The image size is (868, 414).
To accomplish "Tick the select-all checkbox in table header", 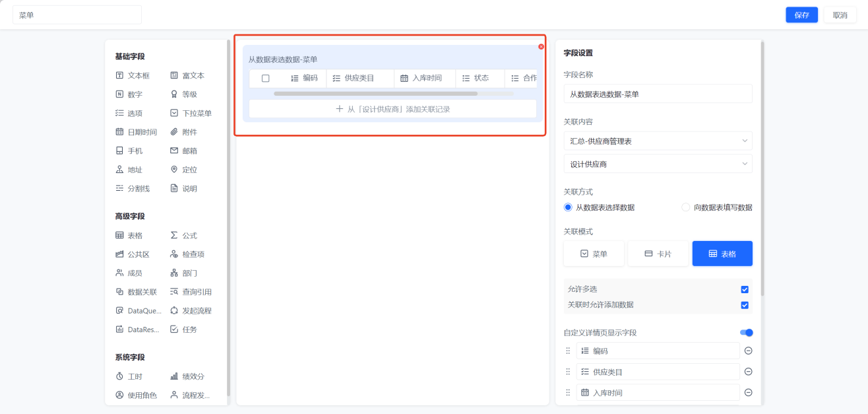I will [266, 78].
